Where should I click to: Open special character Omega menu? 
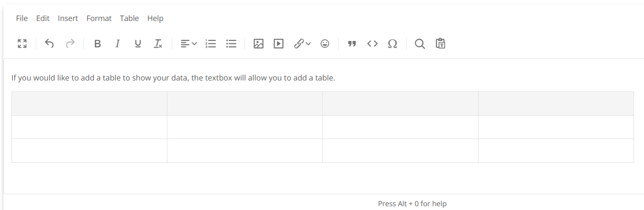tap(392, 44)
